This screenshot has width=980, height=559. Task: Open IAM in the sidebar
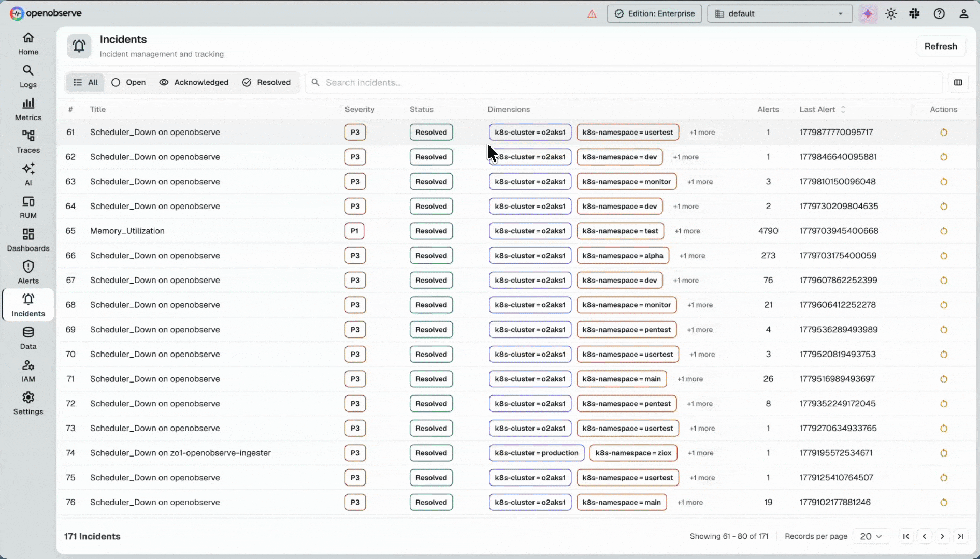(x=28, y=371)
